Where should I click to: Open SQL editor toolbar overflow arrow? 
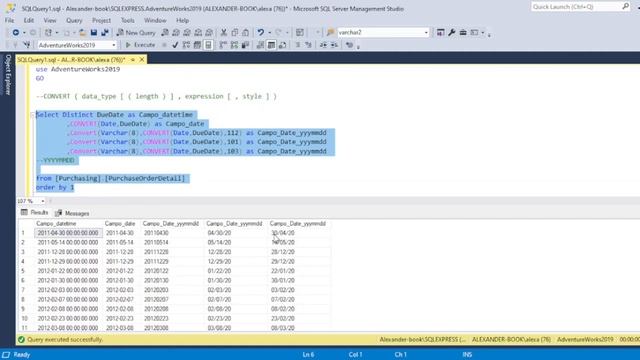click(358, 47)
